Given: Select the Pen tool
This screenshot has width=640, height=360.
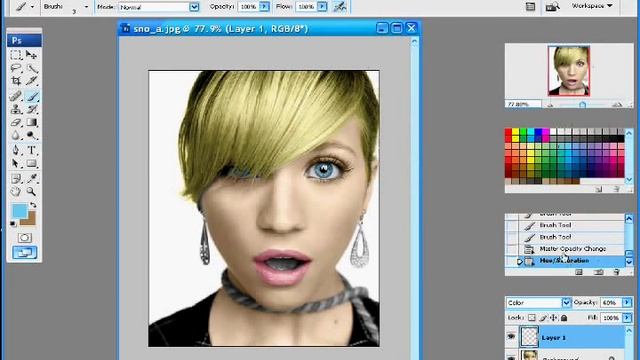Looking at the screenshot, I should (x=16, y=150).
